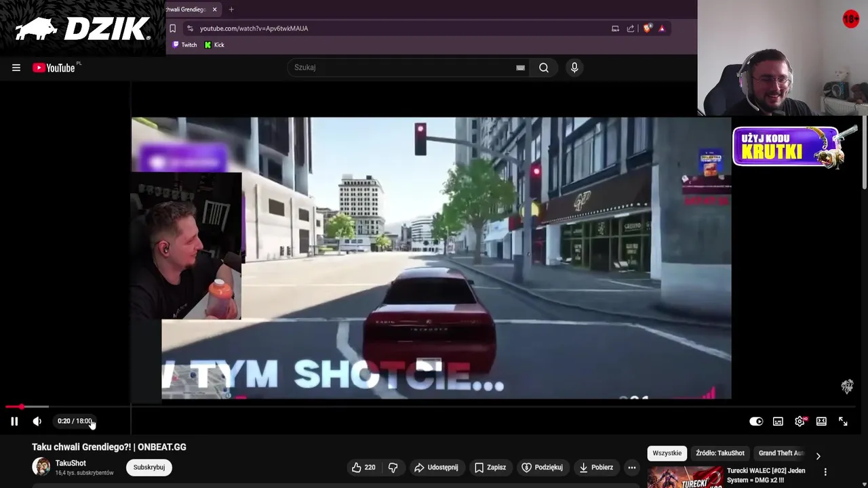Show next filter chips with arrow
The image size is (868, 488).
coord(818,456)
